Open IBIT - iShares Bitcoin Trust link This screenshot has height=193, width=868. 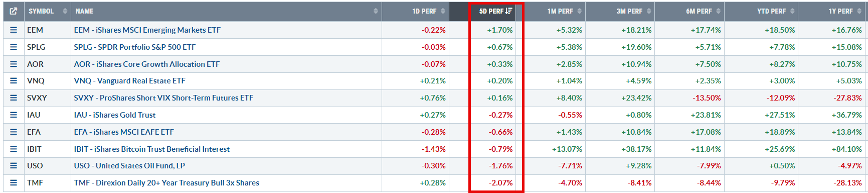[x=152, y=149]
